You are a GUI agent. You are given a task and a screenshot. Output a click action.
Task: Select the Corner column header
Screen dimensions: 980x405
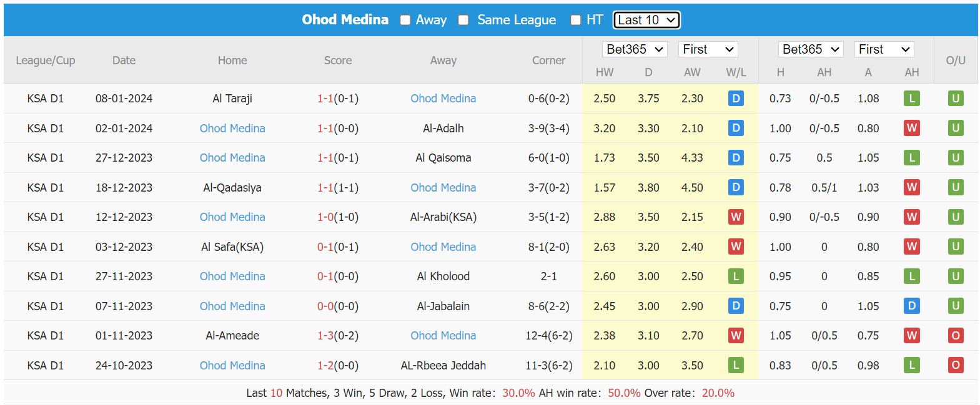[x=548, y=60]
